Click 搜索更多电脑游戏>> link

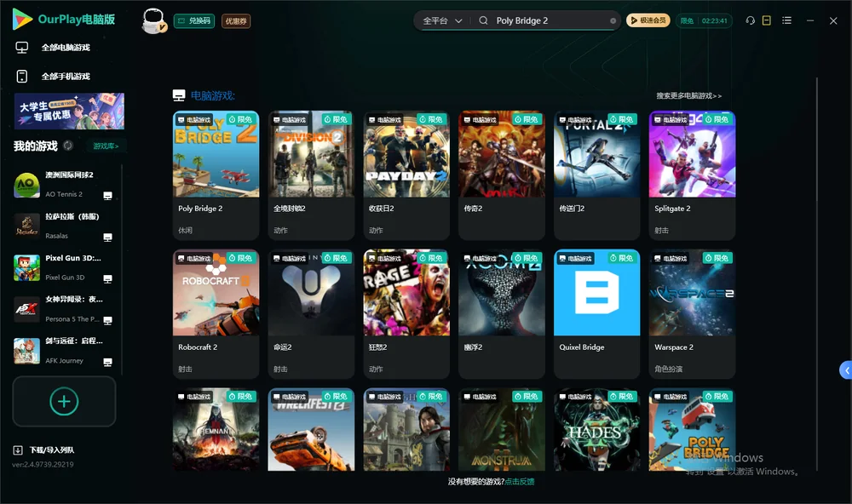pos(688,95)
